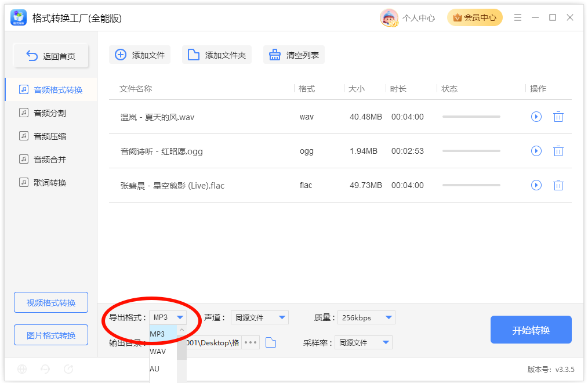
Task: Click the 大小 column header
Action: (x=356, y=89)
